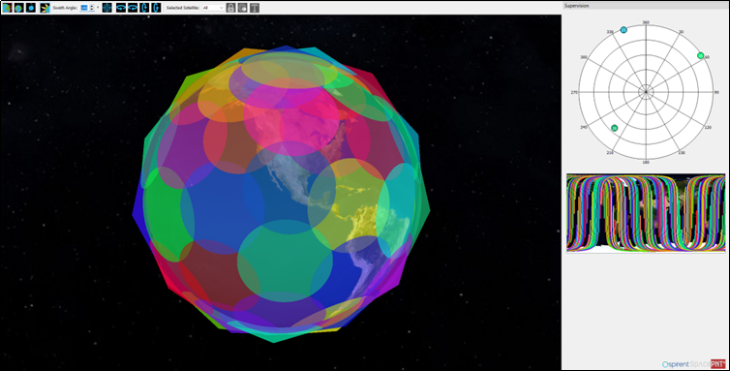Screen dimensions: 730x372
Task: Click the second globe icon in toolbar
Action: click(x=19, y=8)
